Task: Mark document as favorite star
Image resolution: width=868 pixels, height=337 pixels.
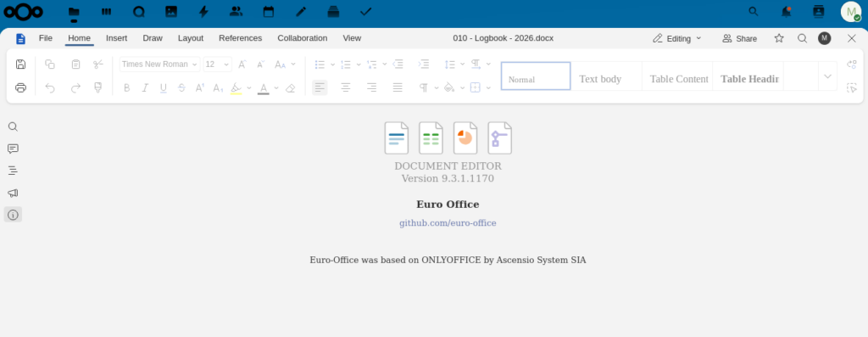Action: point(779,38)
